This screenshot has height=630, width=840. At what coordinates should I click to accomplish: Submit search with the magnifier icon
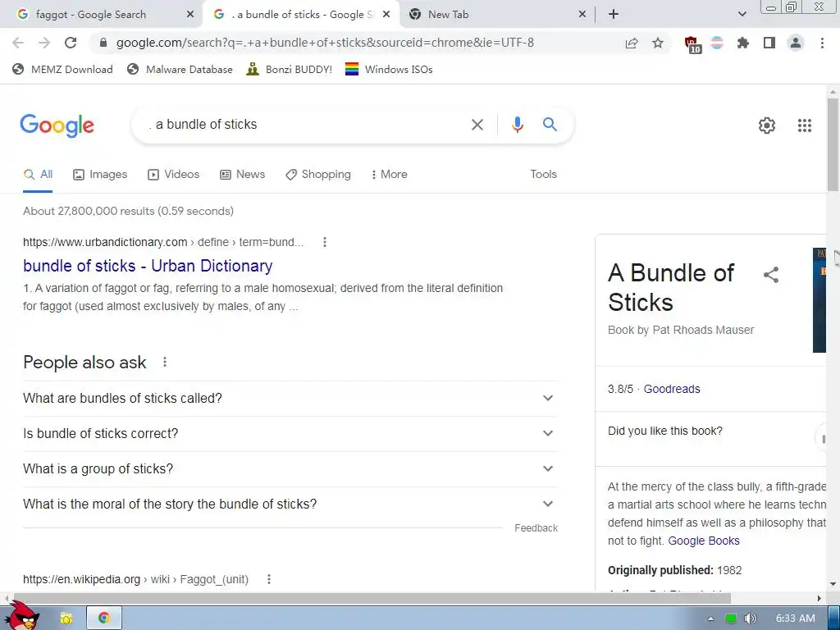(550, 125)
